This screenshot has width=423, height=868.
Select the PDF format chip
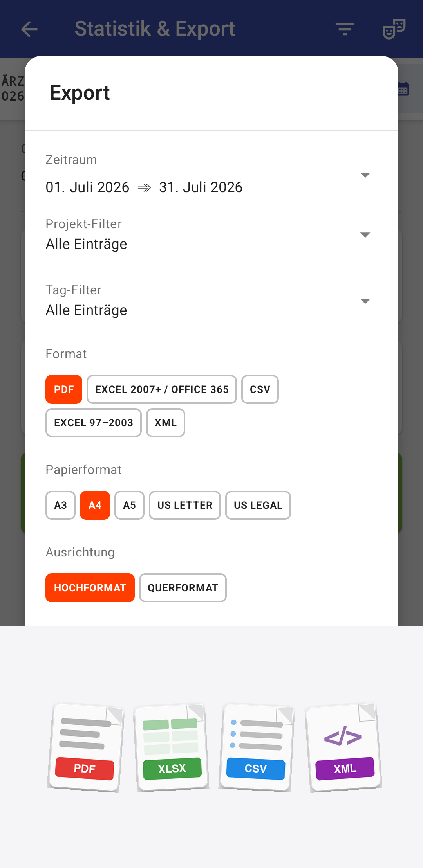[64, 389]
